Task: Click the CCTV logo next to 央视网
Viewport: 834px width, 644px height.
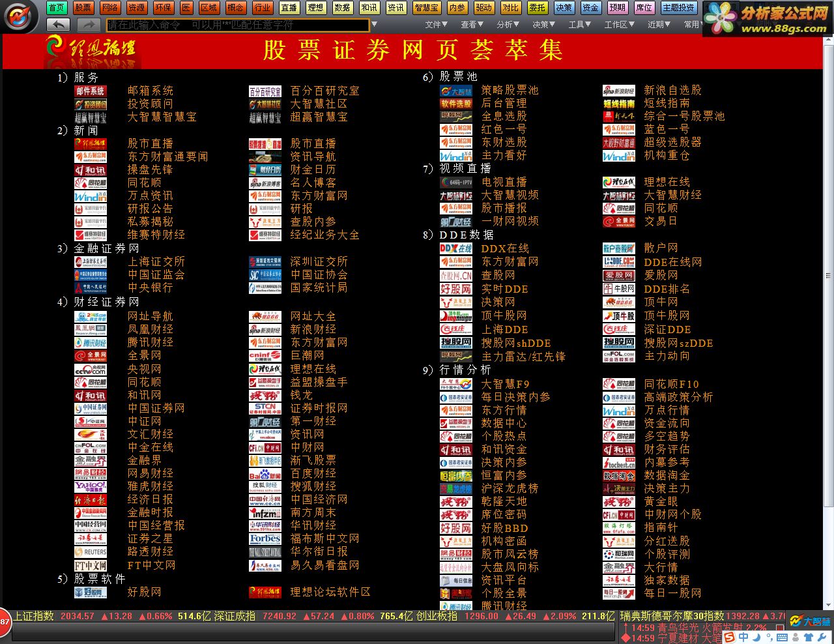Action: (91, 370)
